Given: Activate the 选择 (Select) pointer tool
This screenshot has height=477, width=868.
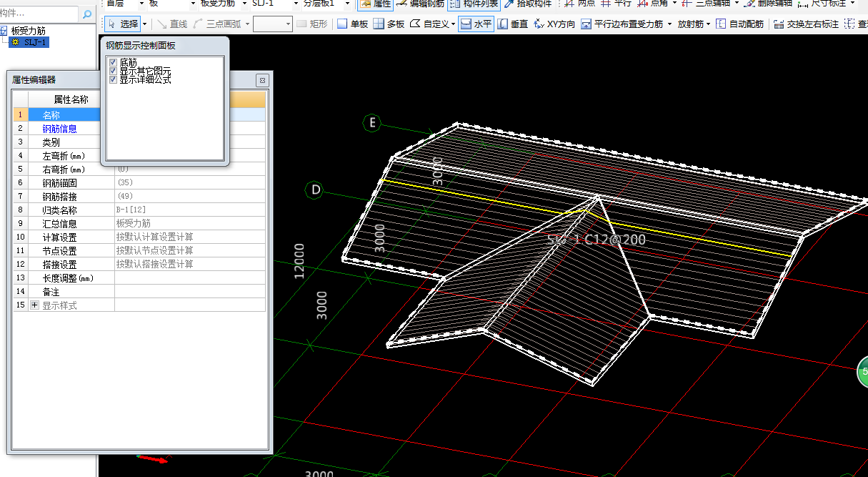Looking at the screenshot, I should (123, 24).
